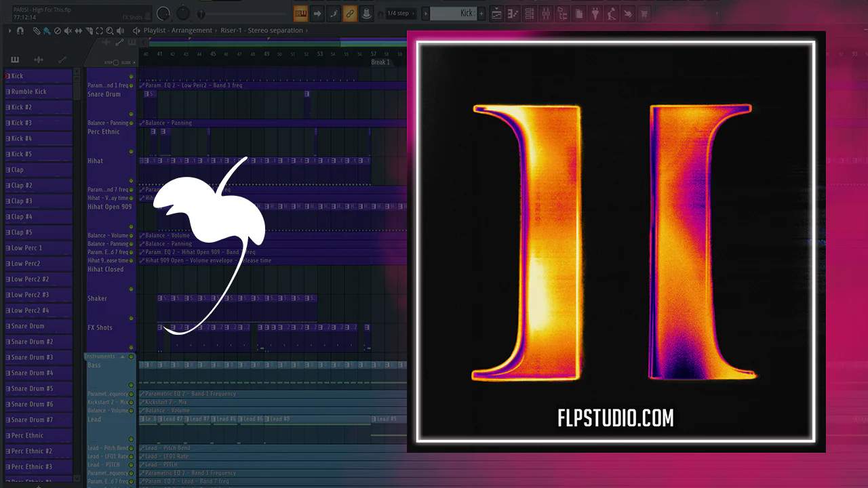Switch picker to the automation tab
The image size is (868, 488).
pos(62,60)
